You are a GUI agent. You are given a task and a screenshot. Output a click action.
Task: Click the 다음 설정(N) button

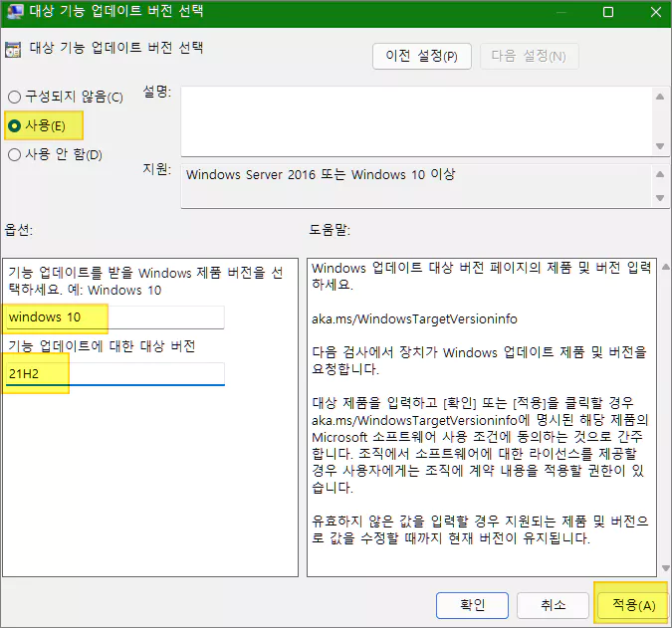pyautogui.click(x=529, y=56)
